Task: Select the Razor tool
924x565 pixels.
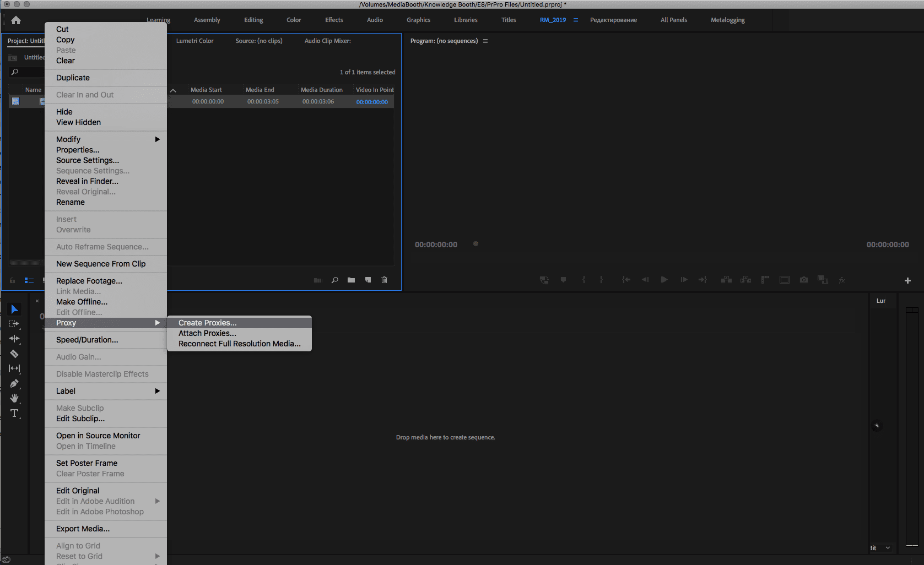Action: 14,354
